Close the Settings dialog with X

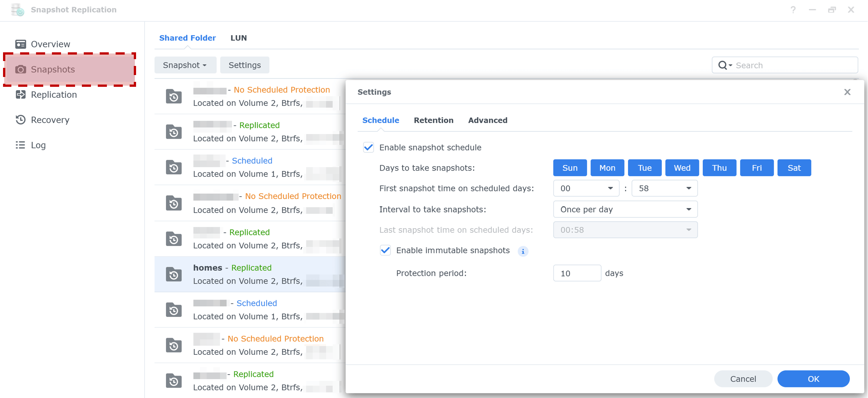pyautogui.click(x=847, y=92)
